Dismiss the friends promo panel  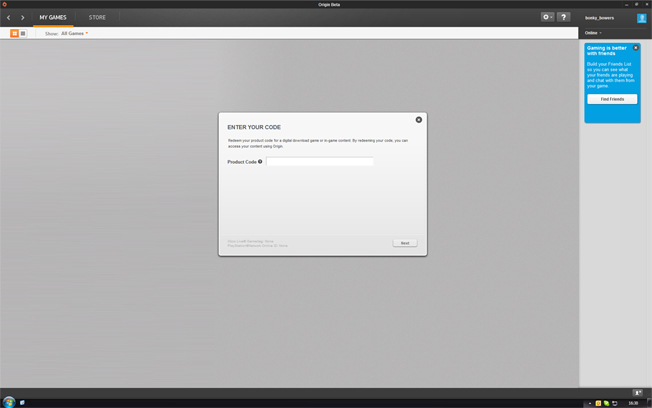click(635, 48)
